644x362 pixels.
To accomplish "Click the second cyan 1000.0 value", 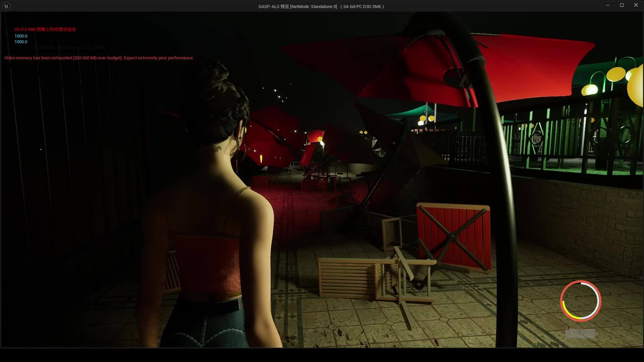I will tap(21, 42).
